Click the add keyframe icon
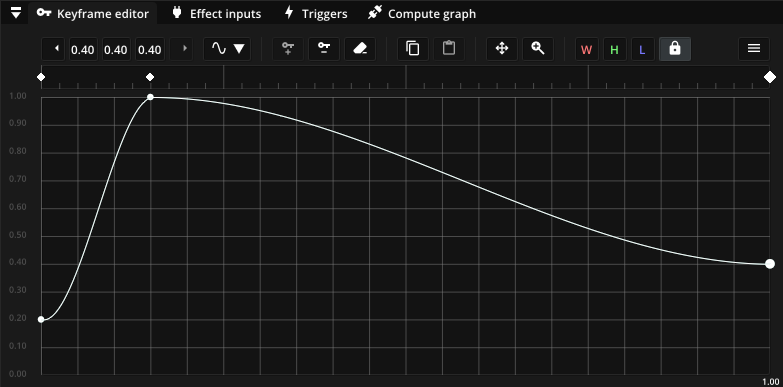The height and width of the screenshot is (387, 783). 288,49
